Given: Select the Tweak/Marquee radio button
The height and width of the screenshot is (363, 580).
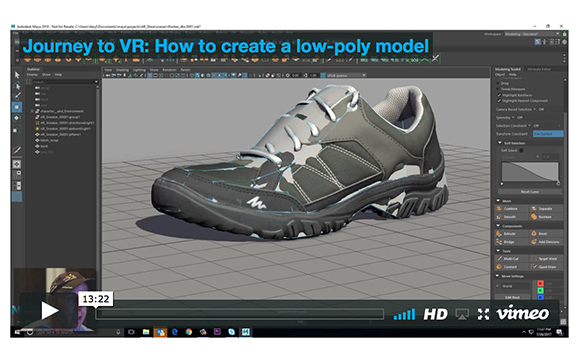Looking at the screenshot, I should point(498,89).
